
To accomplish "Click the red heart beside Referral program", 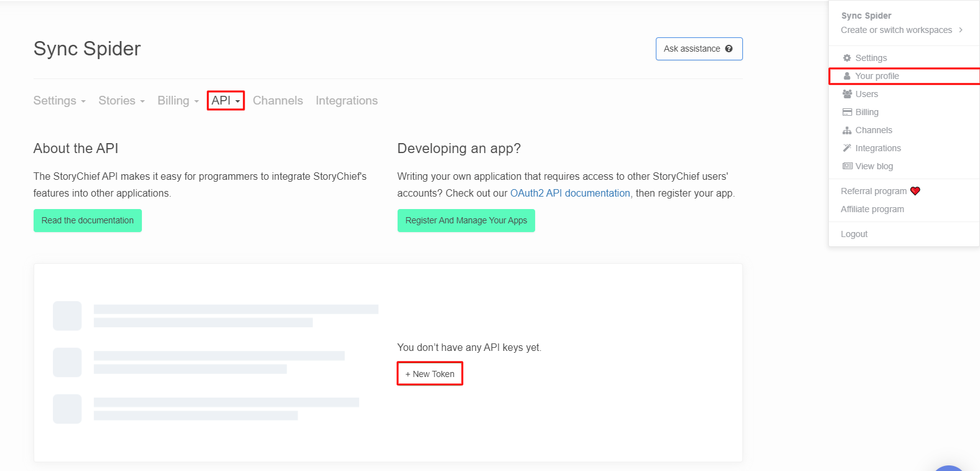I will (x=915, y=191).
